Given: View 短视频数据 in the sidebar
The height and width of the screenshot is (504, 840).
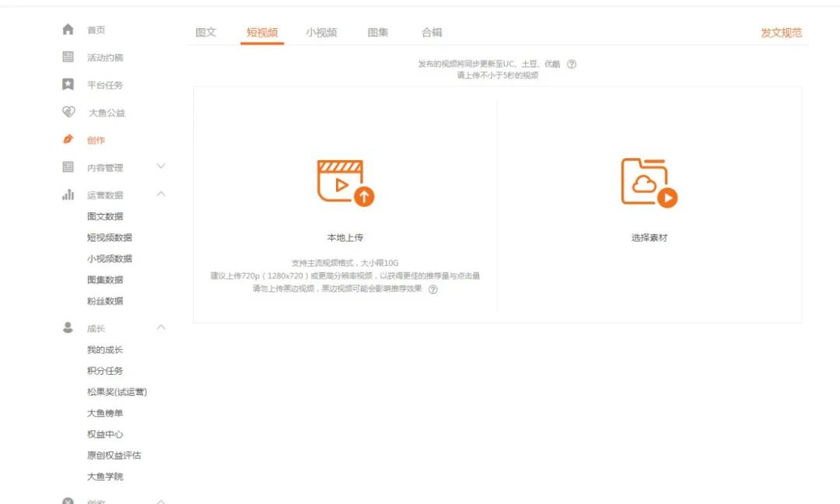Looking at the screenshot, I should 109,237.
